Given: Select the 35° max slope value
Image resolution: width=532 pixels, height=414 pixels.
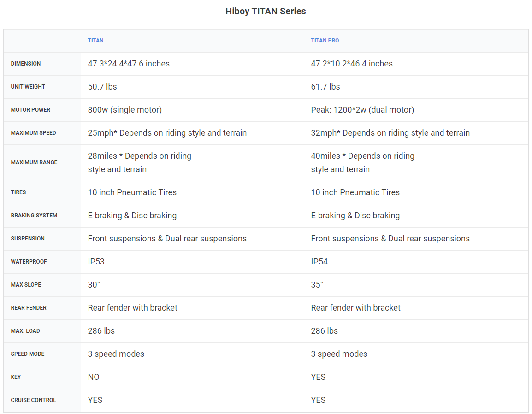Looking at the screenshot, I should [317, 285].
